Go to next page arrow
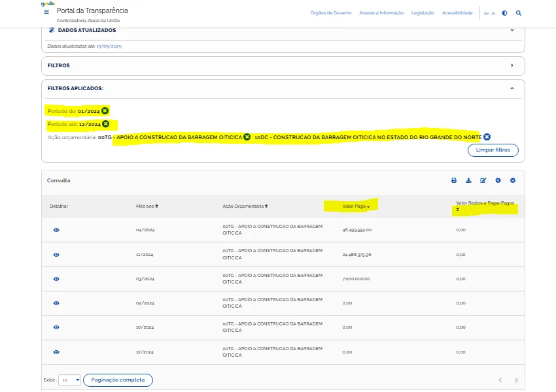 coord(516,380)
